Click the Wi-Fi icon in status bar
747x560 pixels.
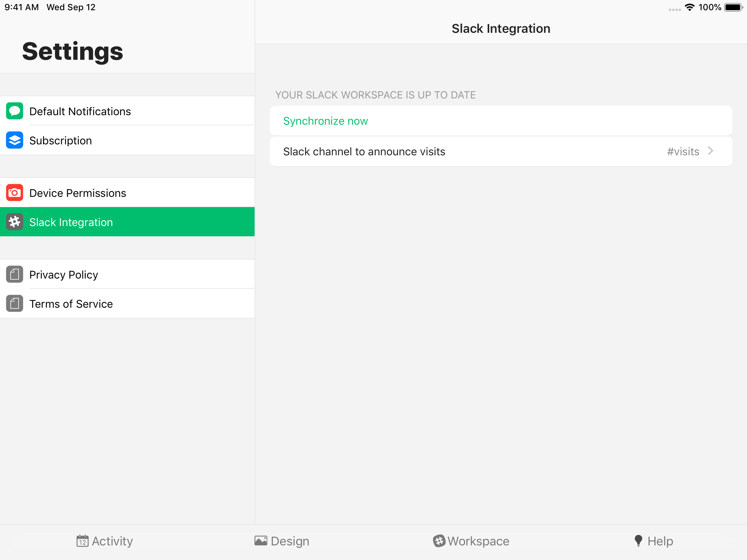[x=689, y=7]
